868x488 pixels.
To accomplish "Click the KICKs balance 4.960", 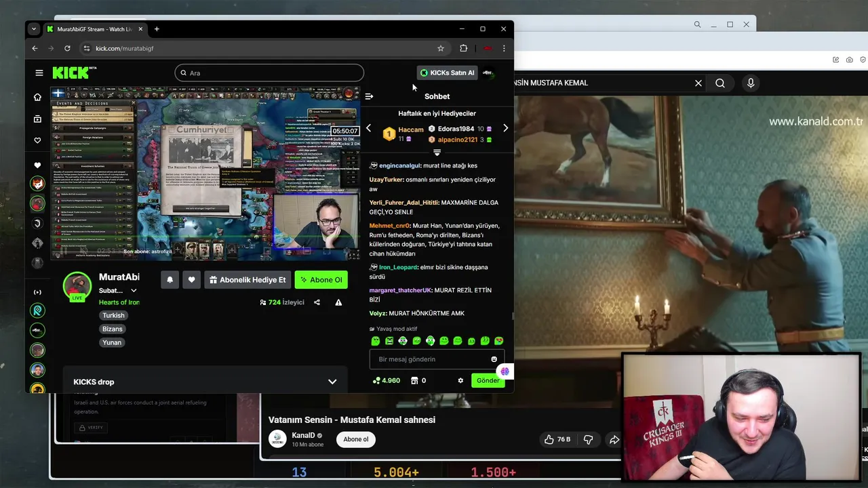I will point(387,380).
